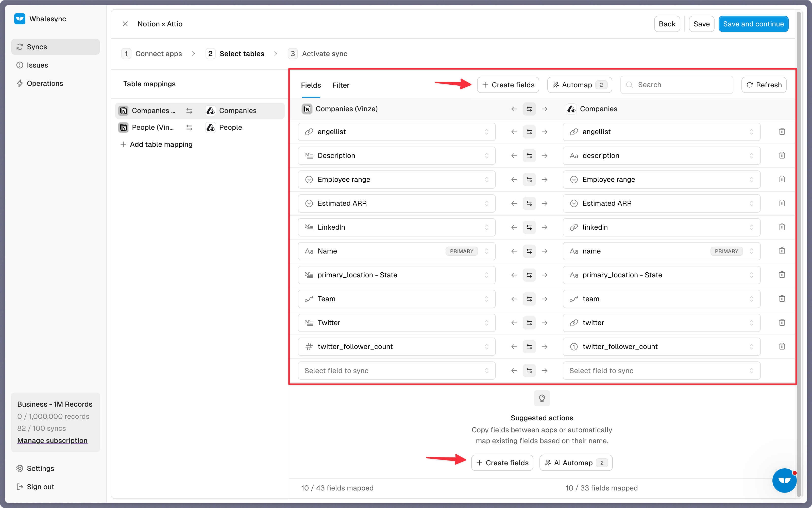
Task: Click the Attio icon in Companies header
Action: [571, 109]
